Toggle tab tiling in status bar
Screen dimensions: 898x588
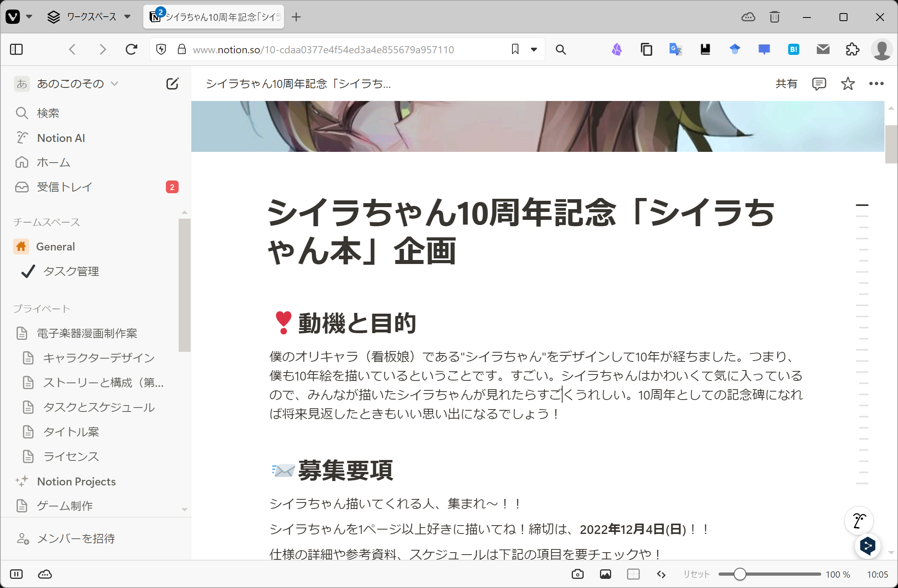[x=633, y=574]
